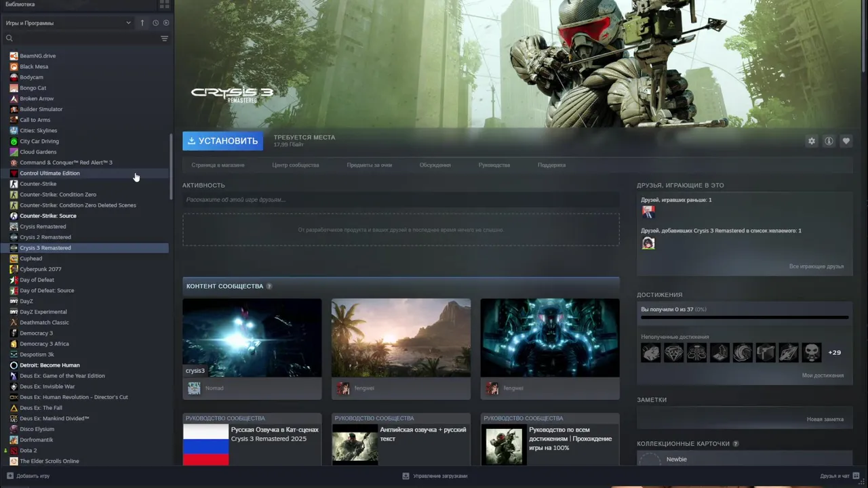Show the +29 more achievements
868x488 pixels.
pos(835,352)
